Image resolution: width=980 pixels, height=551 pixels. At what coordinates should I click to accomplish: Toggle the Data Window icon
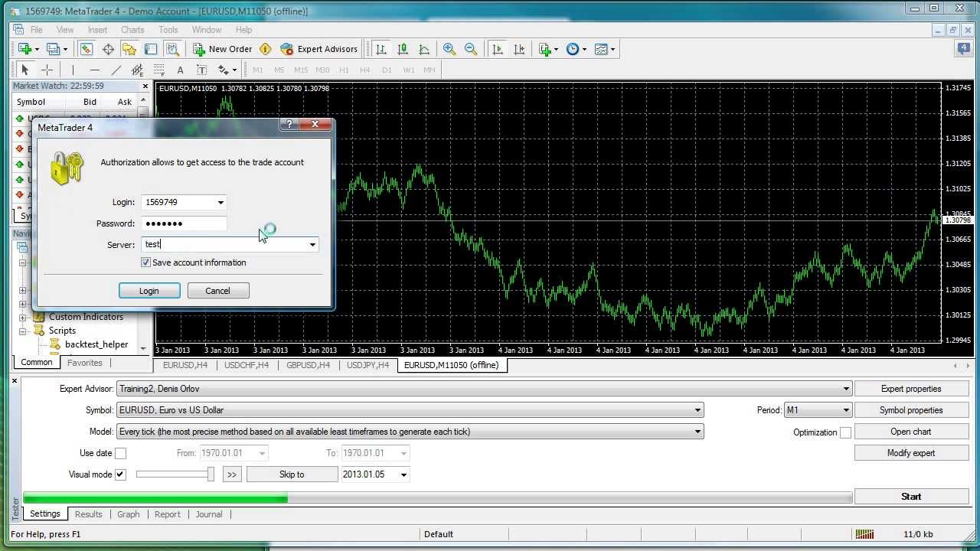pyautogui.click(x=108, y=49)
